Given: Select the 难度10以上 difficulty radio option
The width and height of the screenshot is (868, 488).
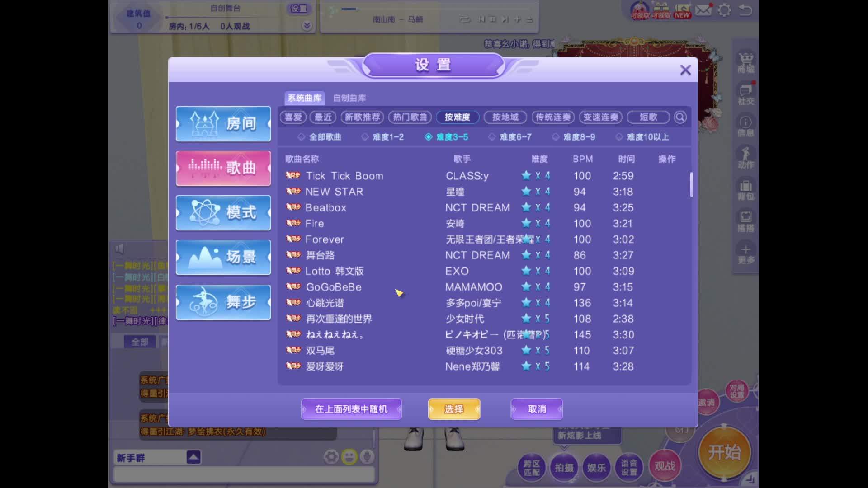Looking at the screenshot, I should coord(642,137).
